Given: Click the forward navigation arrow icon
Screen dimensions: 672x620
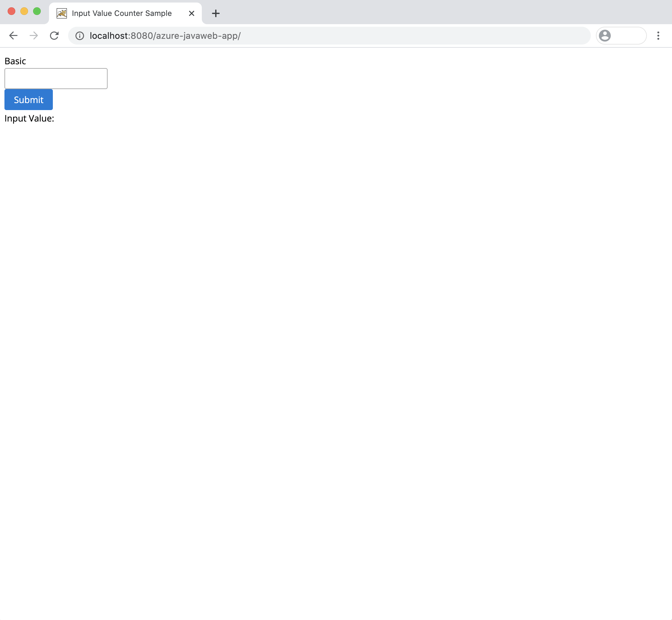Looking at the screenshot, I should coord(33,36).
